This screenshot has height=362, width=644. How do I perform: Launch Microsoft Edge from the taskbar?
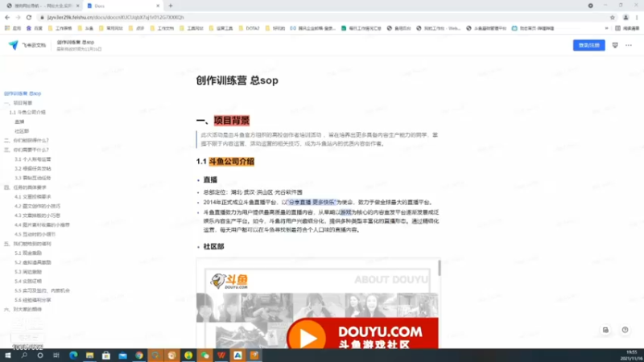(73, 356)
